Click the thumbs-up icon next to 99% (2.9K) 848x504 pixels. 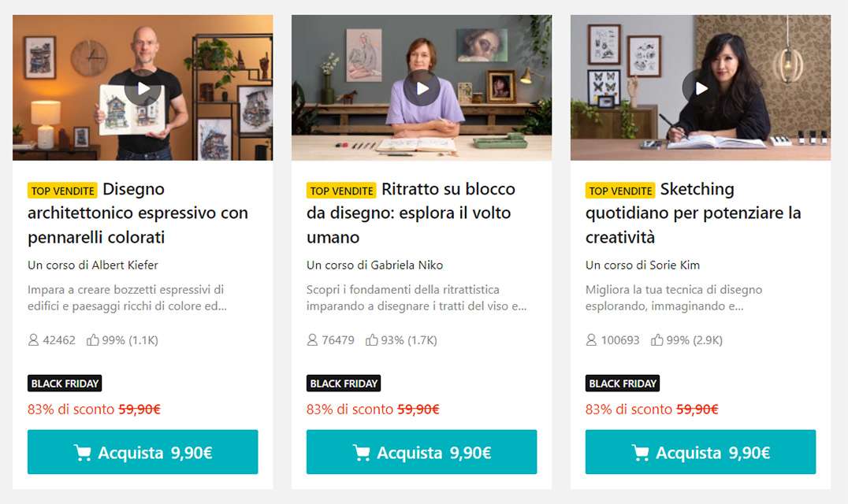[x=657, y=339]
